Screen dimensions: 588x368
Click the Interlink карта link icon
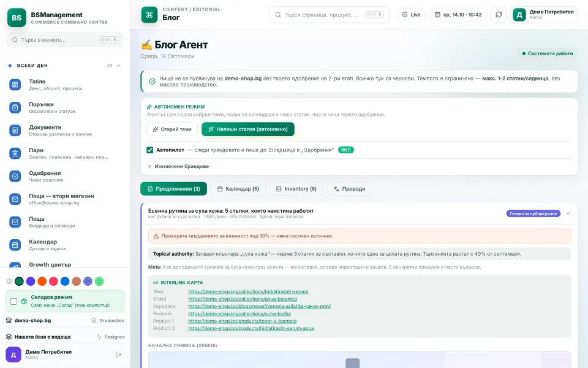[156, 283]
